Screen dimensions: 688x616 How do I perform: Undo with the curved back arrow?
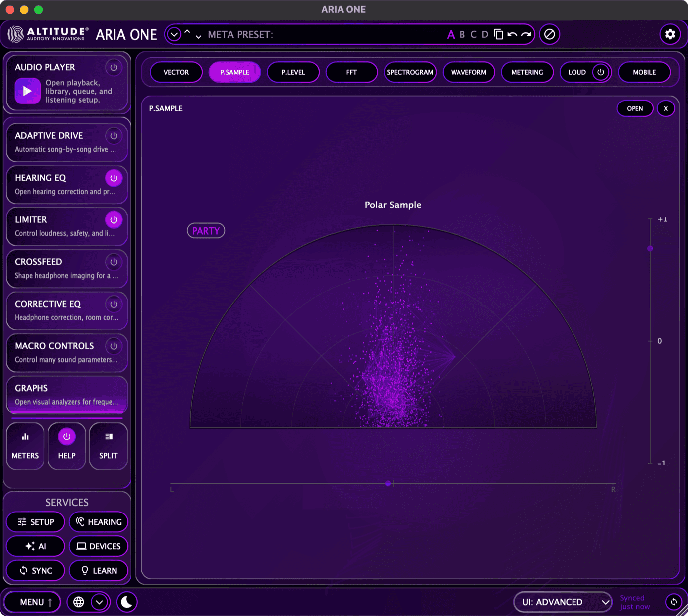[x=512, y=34]
